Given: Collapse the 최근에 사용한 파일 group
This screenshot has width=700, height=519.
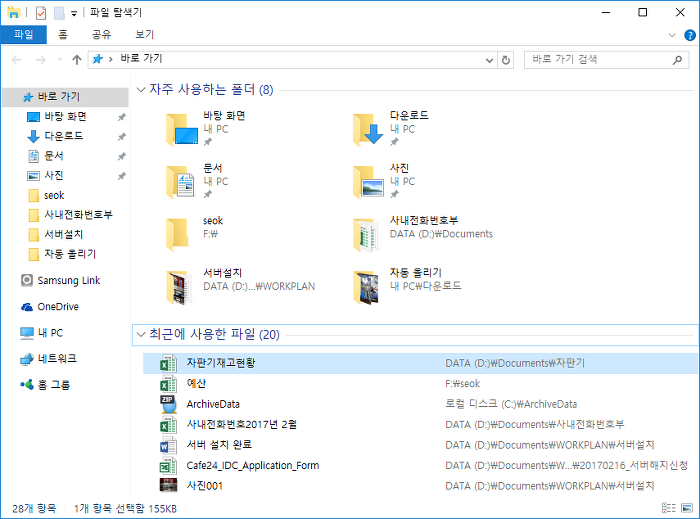Looking at the screenshot, I should point(141,334).
